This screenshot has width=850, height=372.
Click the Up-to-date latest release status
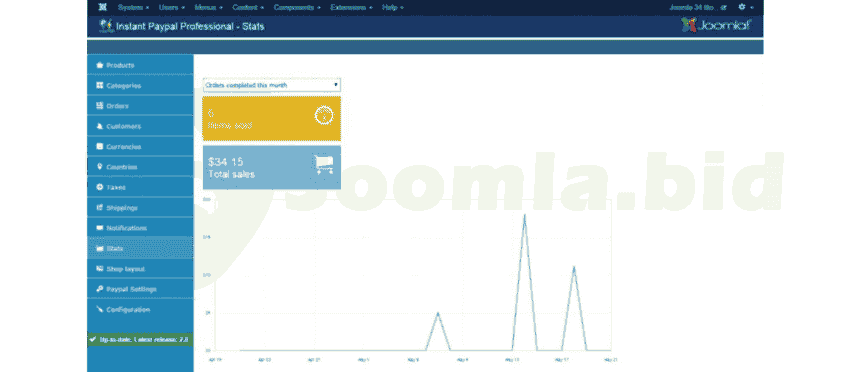(x=140, y=339)
